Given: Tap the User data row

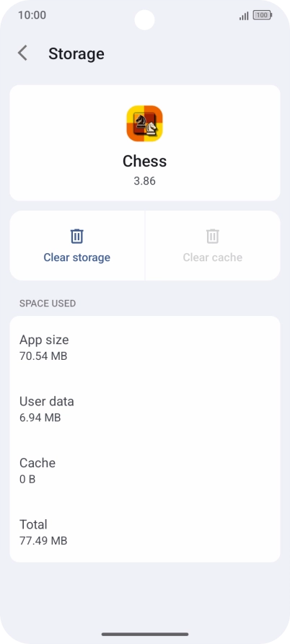Looking at the screenshot, I should click(x=144, y=409).
